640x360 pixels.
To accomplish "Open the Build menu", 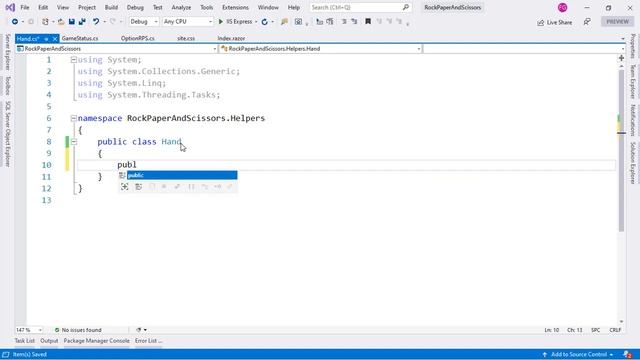I will (111, 7).
